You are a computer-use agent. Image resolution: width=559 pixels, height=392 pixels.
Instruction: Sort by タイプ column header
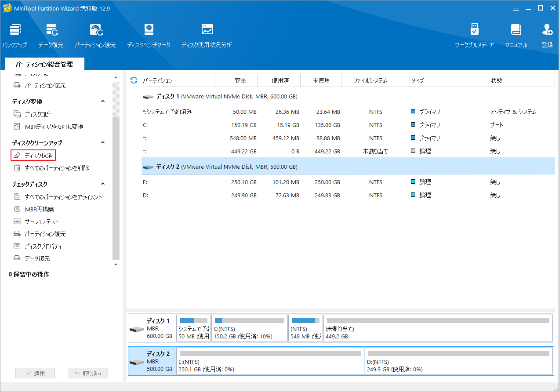(x=449, y=80)
